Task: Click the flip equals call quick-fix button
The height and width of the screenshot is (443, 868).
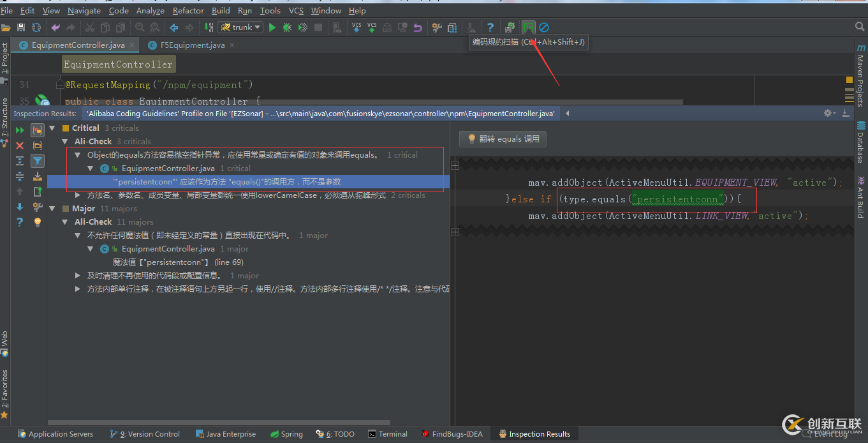Action: click(x=503, y=139)
